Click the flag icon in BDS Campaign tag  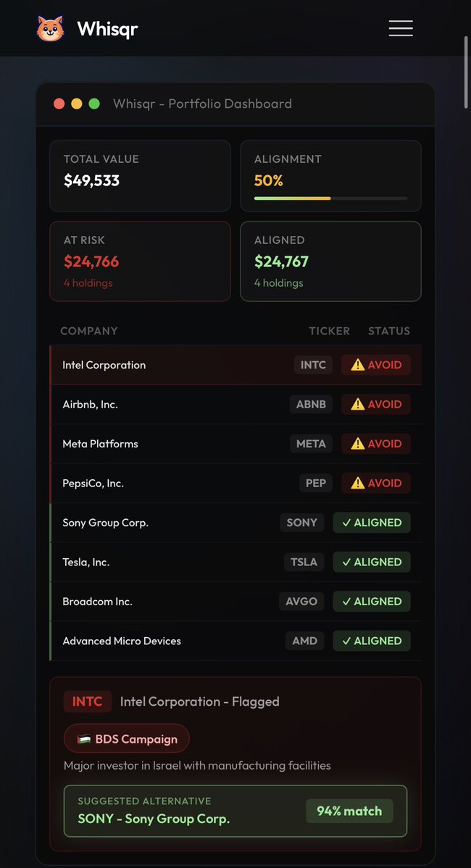click(83, 739)
